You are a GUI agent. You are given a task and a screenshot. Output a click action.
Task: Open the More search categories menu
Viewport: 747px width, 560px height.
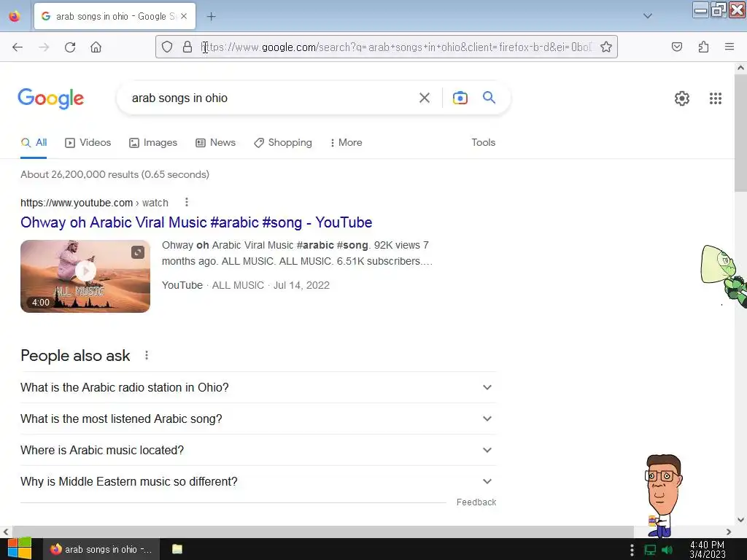(347, 142)
